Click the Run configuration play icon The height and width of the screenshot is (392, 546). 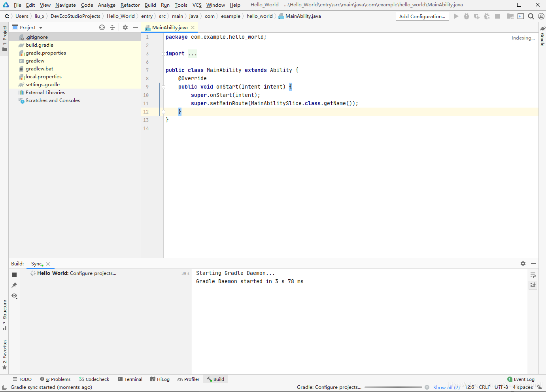[456, 16]
